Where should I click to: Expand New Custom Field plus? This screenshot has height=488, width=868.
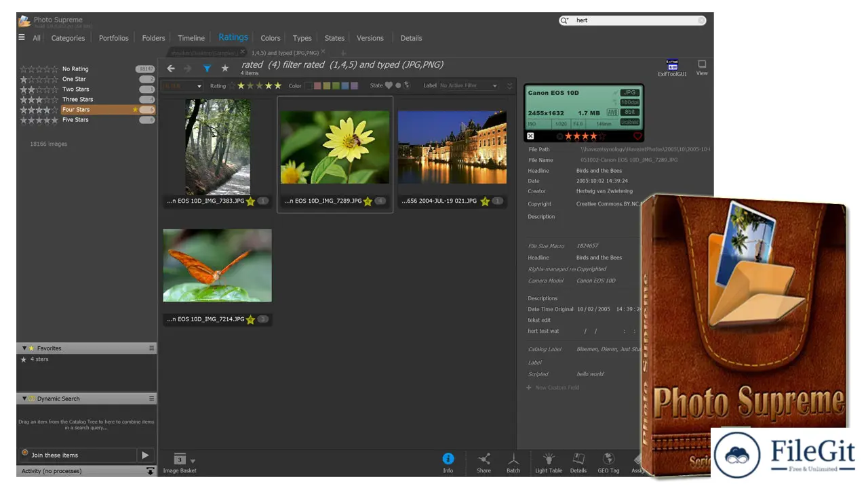(x=529, y=388)
